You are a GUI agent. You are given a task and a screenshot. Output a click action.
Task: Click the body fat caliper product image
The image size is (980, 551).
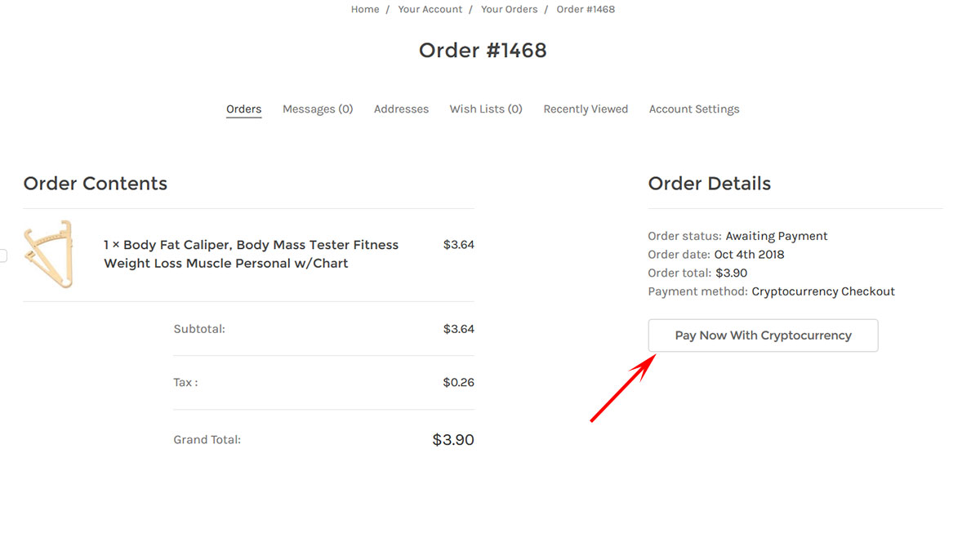pos(48,254)
